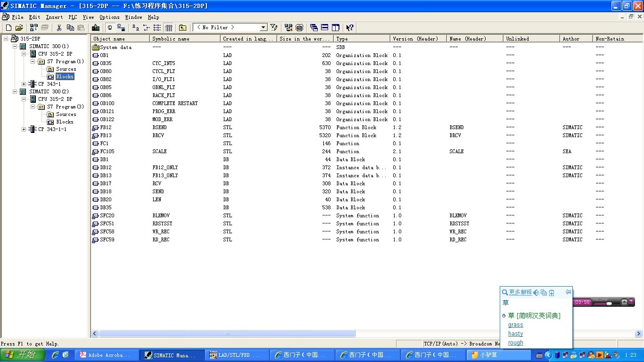Open the Options menu

tap(109, 17)
